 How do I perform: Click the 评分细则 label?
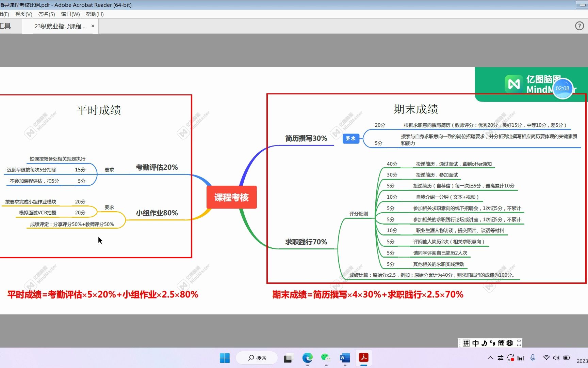(359, 214)
